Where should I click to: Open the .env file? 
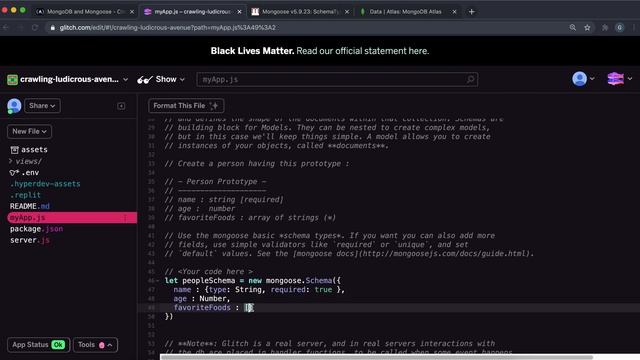click(x=24, y=173)
